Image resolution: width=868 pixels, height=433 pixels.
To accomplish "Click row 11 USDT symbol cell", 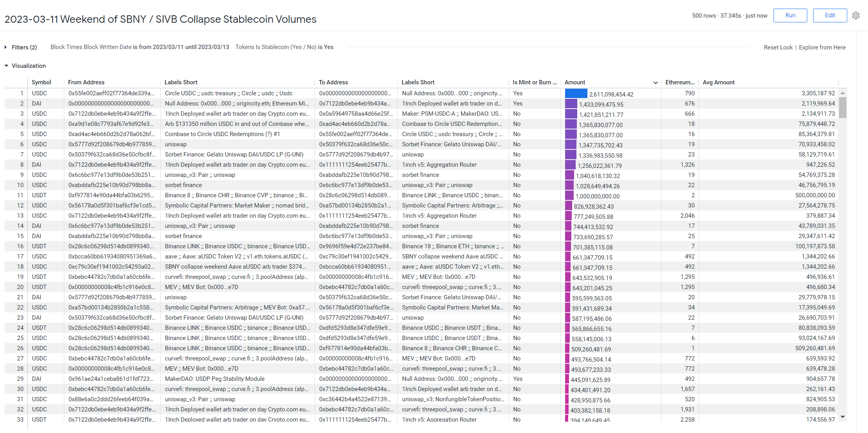I will pos(39,195).
